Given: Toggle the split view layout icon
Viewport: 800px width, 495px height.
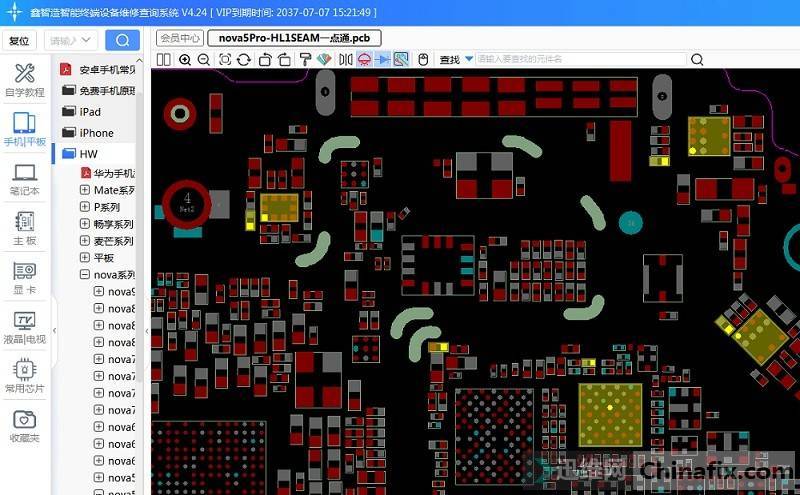Looking at the screenshot, I should [164, 60].
